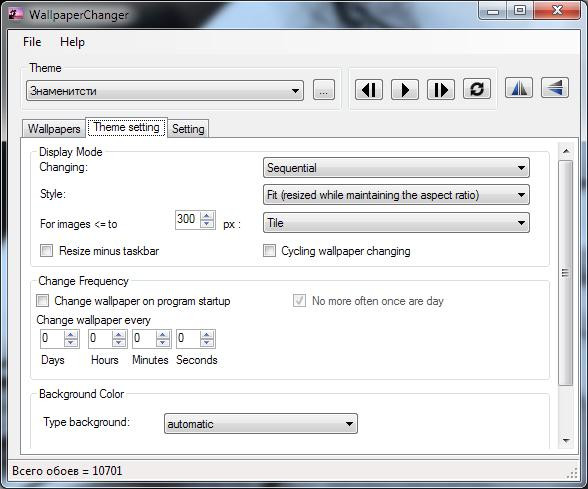Decrease the Seconds spinner value

207,343
